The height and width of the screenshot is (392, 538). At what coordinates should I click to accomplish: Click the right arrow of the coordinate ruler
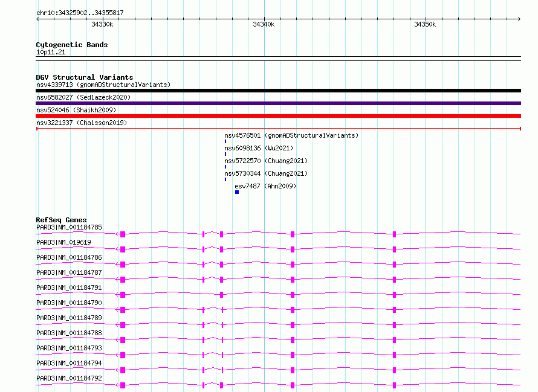click(x=519, y=19)
